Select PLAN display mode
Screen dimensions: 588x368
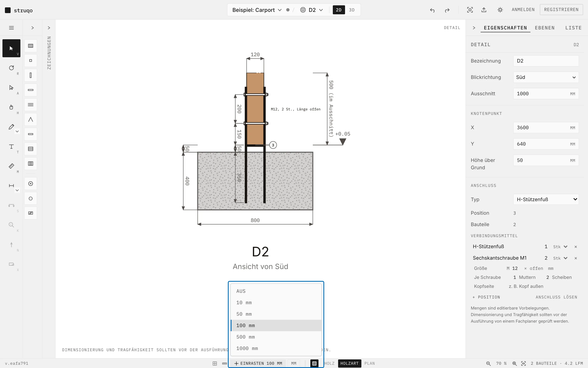[x=370, y=363]
